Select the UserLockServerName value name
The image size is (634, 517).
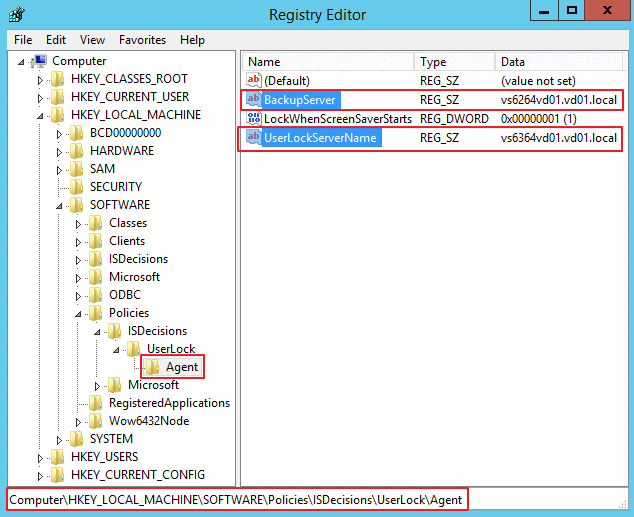coord(320,137)
